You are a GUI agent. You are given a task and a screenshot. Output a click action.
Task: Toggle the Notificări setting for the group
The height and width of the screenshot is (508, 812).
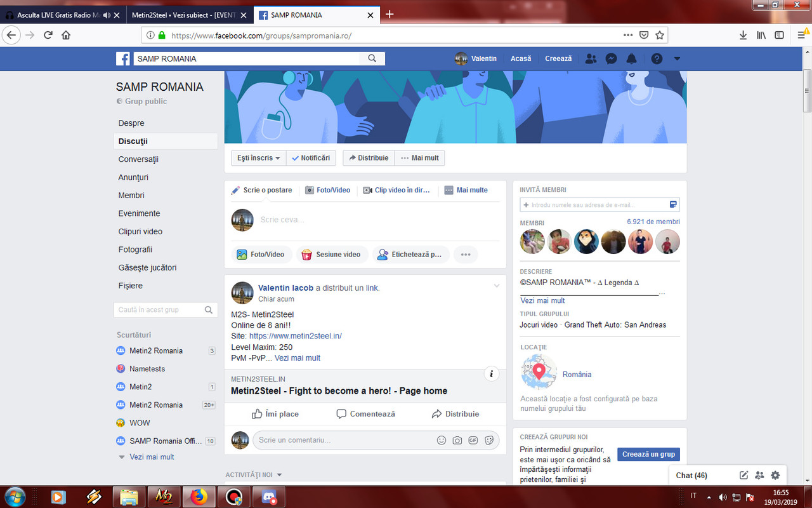[x=311, y=157]
